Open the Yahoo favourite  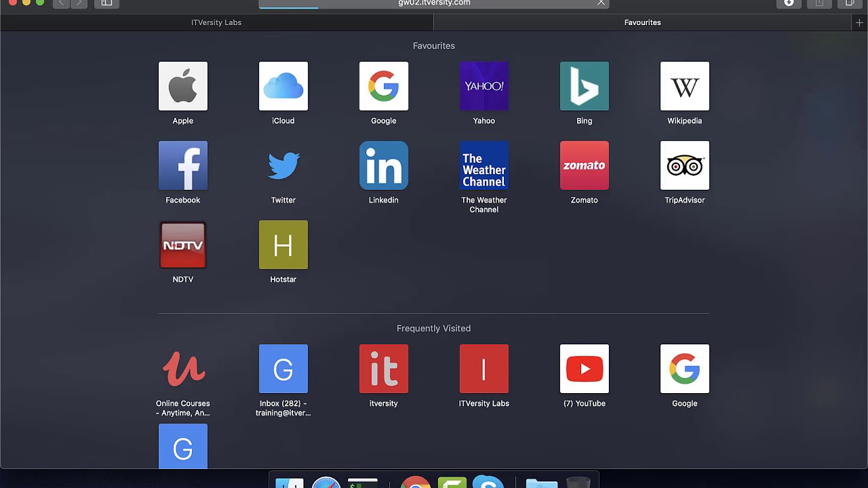pos(484,86)
